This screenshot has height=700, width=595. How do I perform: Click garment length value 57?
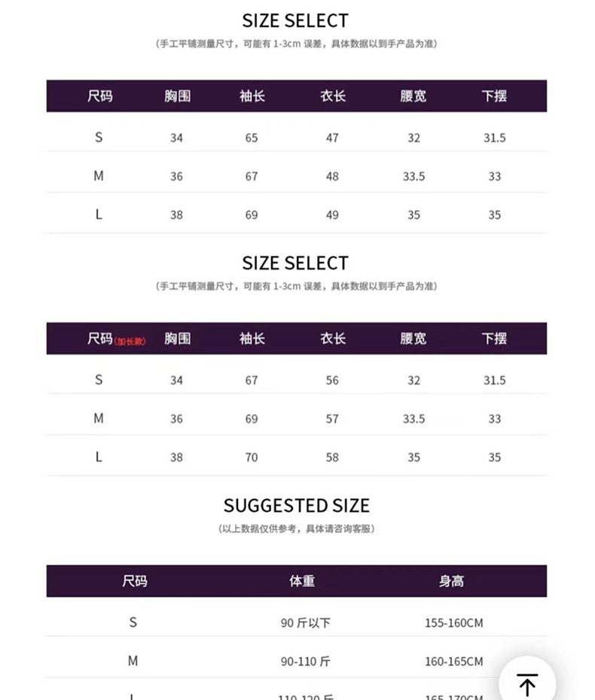(x=332, y=418)
